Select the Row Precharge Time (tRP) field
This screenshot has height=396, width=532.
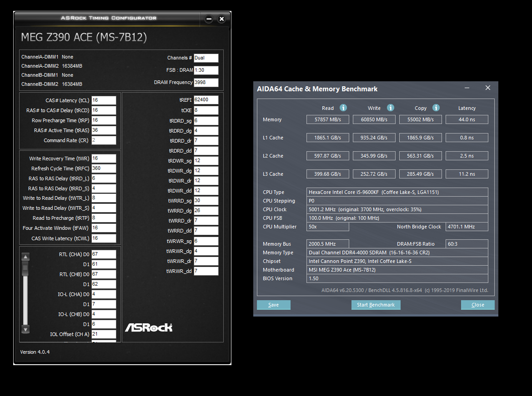104,120
